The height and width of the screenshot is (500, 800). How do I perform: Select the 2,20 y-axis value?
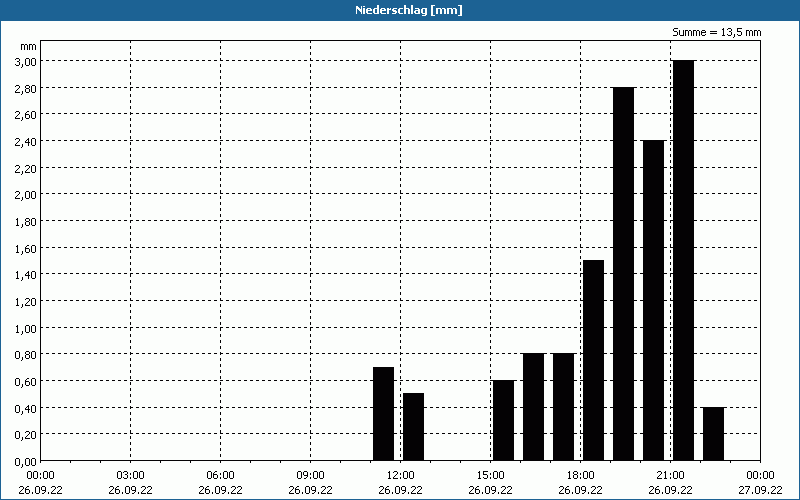[x=26, y=168]
